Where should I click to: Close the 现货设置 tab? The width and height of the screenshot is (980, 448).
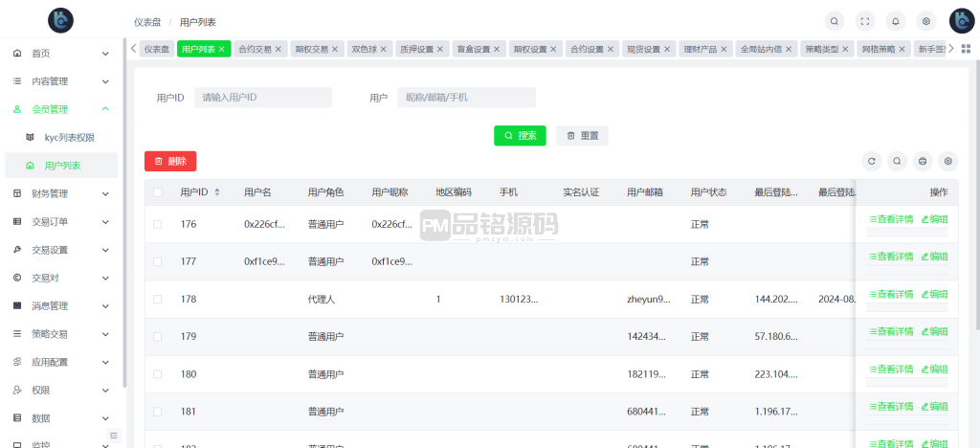tap(667, 50)
